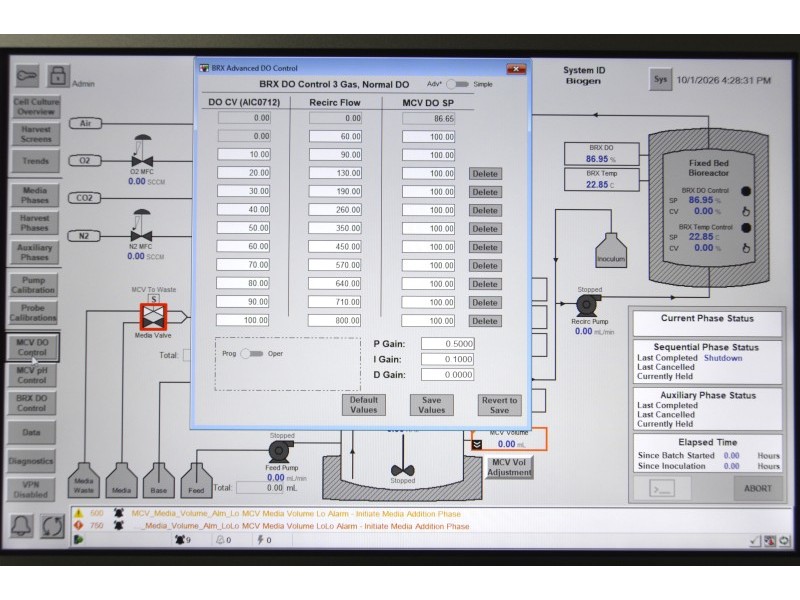Click the BRX DO Control hand icon

(x=745, y=211)
